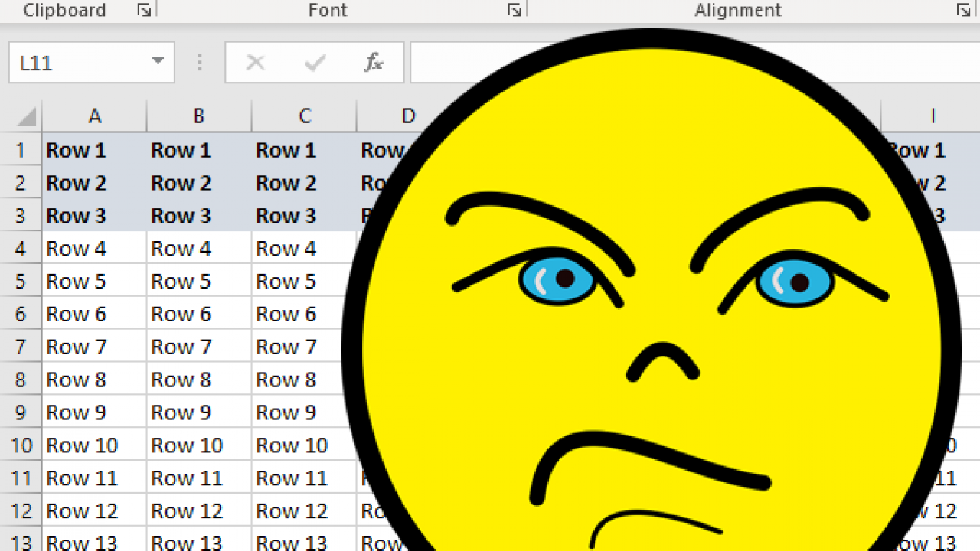Select column D header

click(408, 116)
